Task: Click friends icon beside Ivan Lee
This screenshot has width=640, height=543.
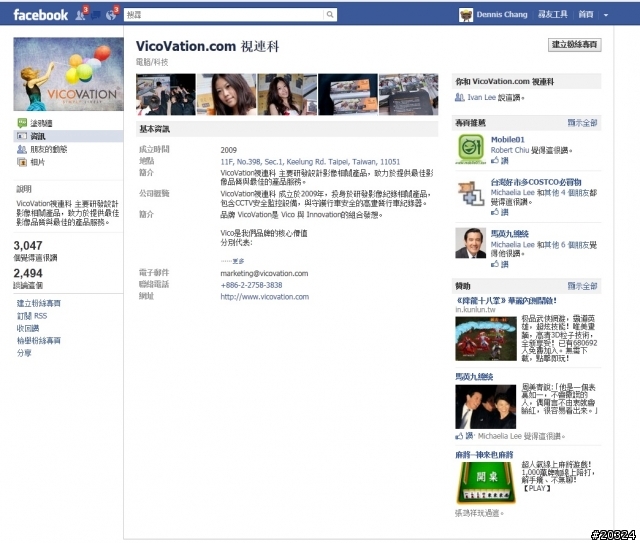Action: [x=460, y=97]
